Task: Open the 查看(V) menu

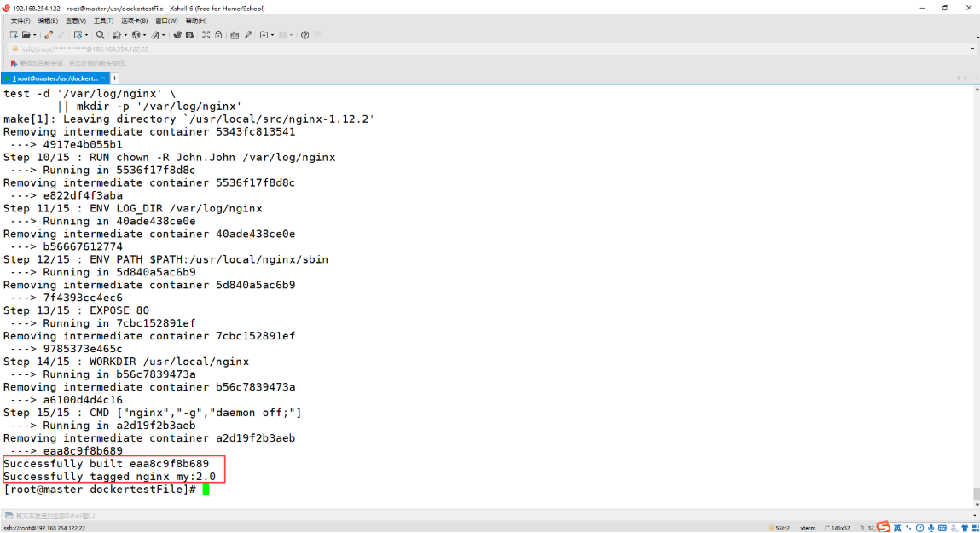Action: pyautogui.click(x=76, y=20)
